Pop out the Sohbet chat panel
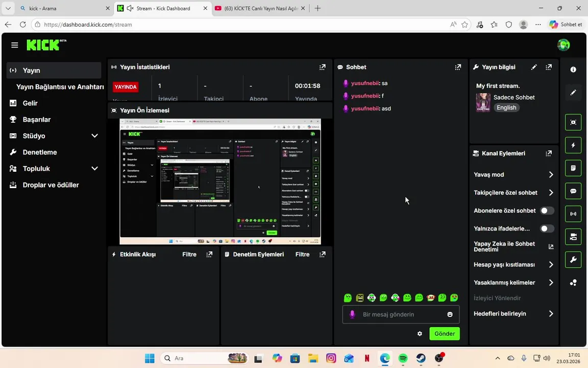This screenshot has height=368, width=588. coord(458,67)
